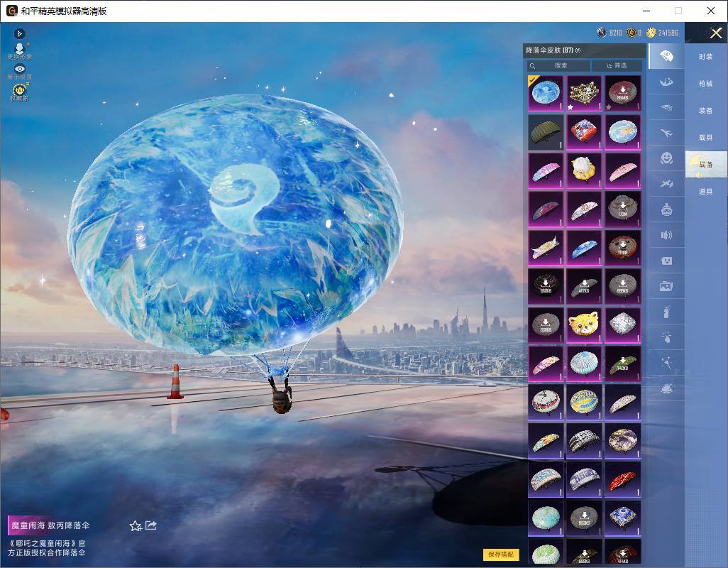Open the 收藏馆 collection hall icon
728x568 pixels.
[19, 92]
